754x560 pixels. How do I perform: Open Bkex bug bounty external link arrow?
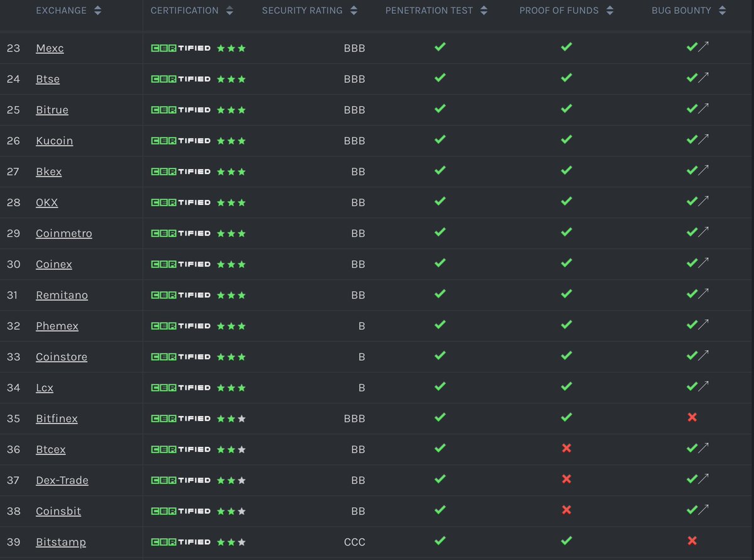[x=704, y=170]
